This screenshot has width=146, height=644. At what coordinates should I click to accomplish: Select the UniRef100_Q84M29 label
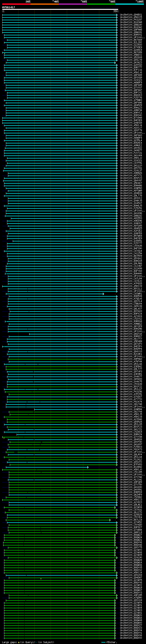[131, 105]
